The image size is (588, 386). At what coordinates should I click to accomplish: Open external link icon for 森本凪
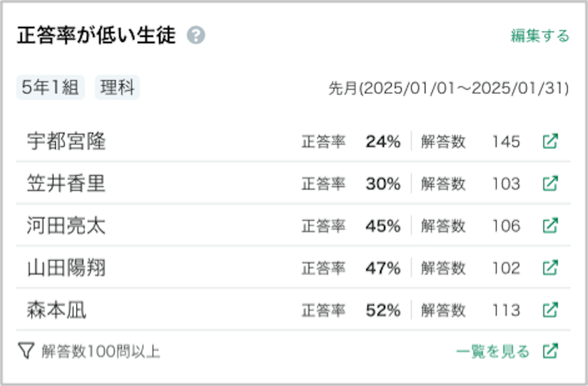pyautogui.click(x=550, y=310)
